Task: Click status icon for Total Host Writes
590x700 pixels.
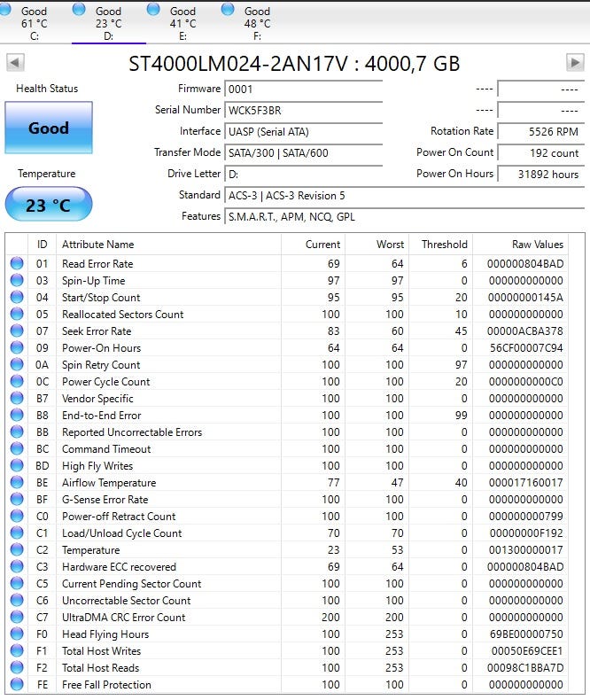Action: click(17, 650)
